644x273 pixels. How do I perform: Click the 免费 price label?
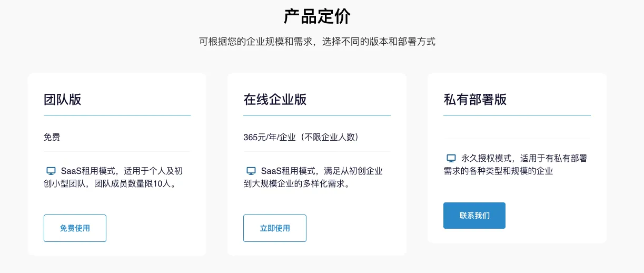[x=52, y=137]
